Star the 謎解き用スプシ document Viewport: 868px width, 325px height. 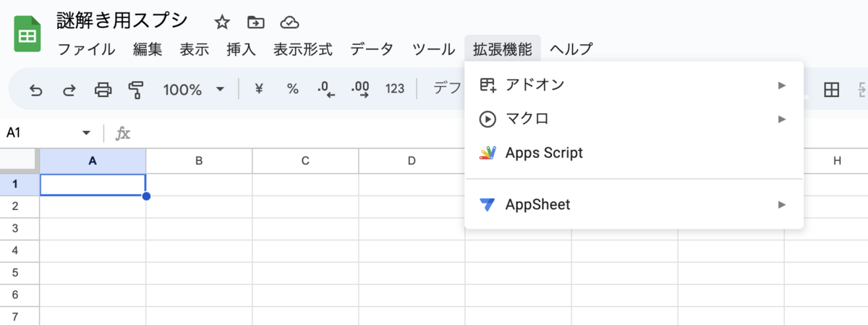pyautogui.click(x=222, y=22)
